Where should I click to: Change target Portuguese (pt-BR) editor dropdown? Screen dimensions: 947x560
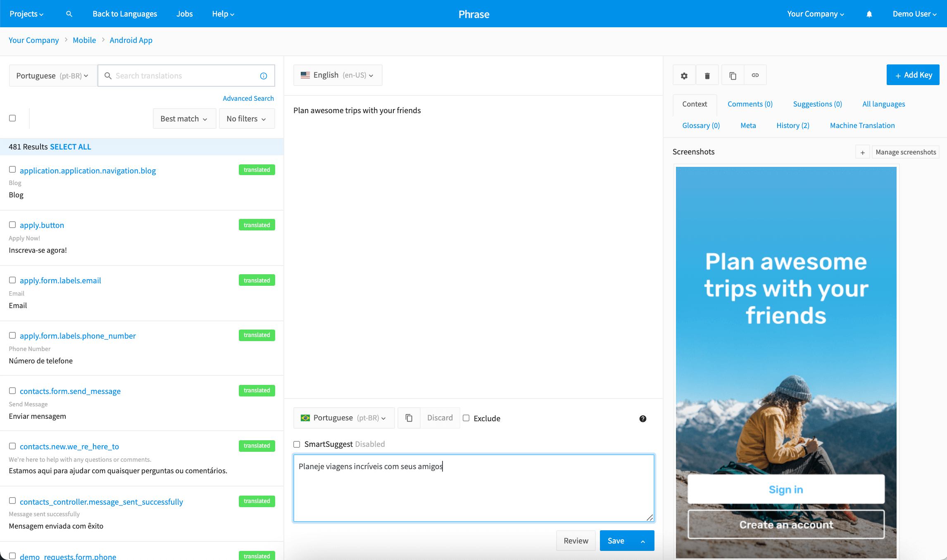click(x=344, y=418)
